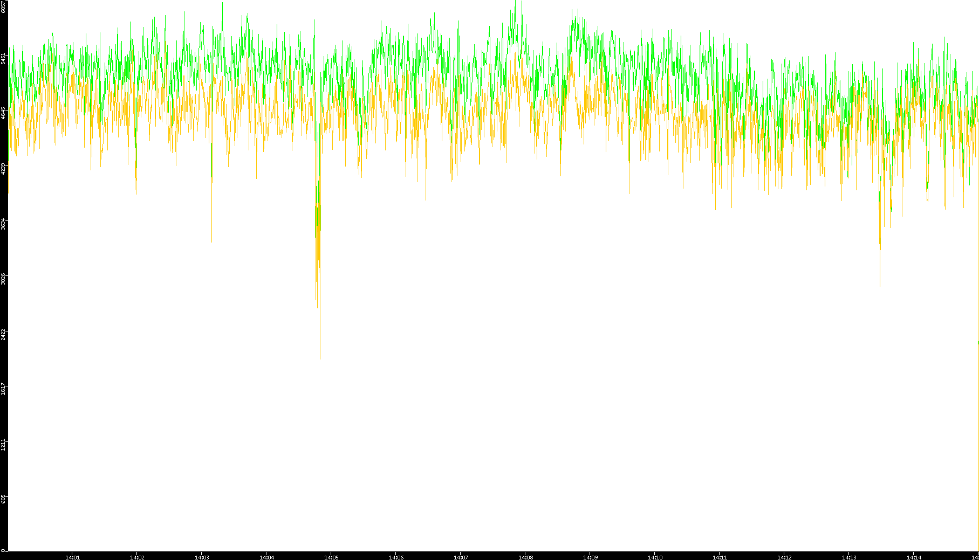The height and width of the screenshot is (560, 979).
Task: Click the 1211 y-axis label
Action: coord(4,444)
